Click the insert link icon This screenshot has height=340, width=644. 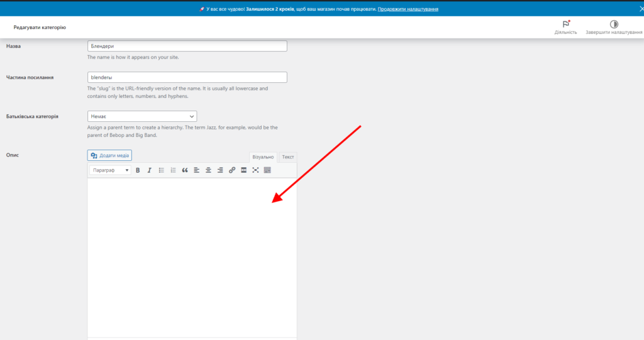click(x=232, y=170)
